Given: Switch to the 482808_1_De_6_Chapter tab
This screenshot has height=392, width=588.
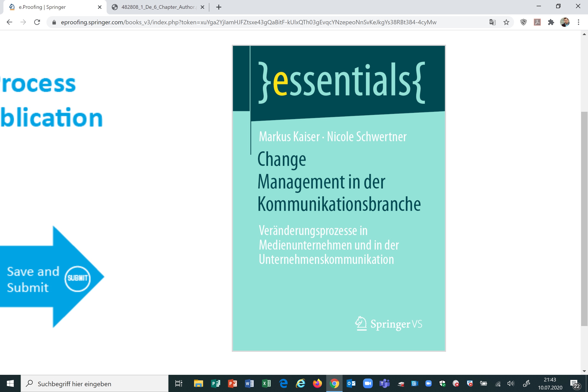Looking at the screenshot, I should coord(155,7).
